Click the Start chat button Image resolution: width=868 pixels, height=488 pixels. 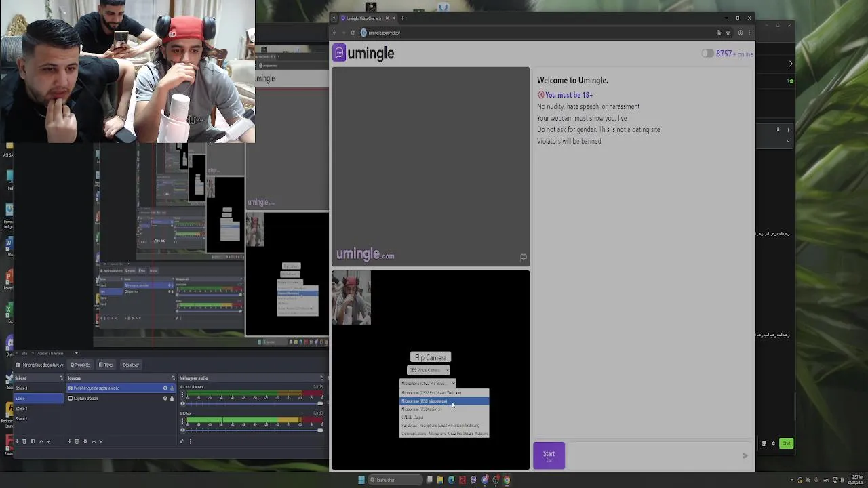[x=549, y=455]
